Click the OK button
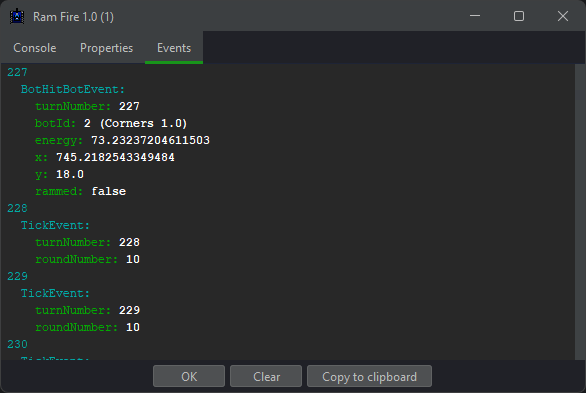The image size is (586, 393). pyautogui.click(x=189, y=376)
